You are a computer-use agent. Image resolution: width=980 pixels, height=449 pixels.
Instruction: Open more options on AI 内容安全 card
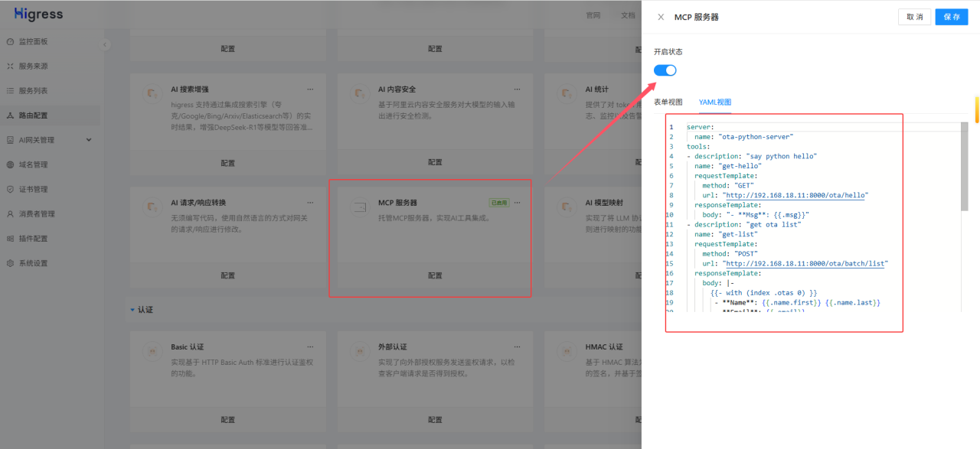point(518,89)
